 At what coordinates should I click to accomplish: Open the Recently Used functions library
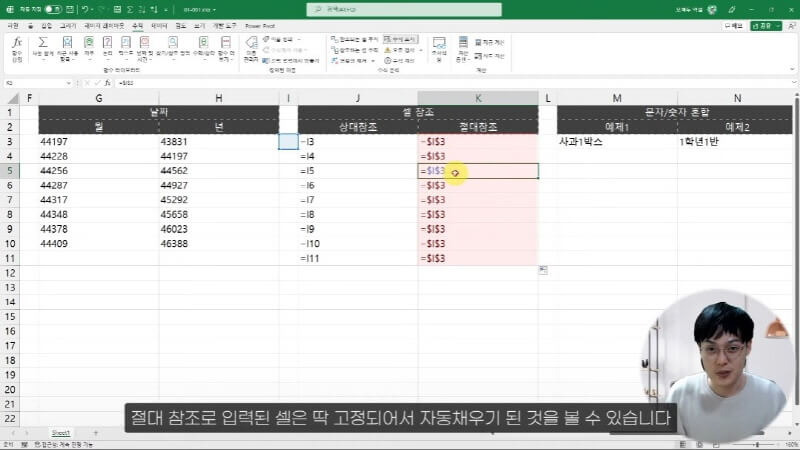click(67, 48)
